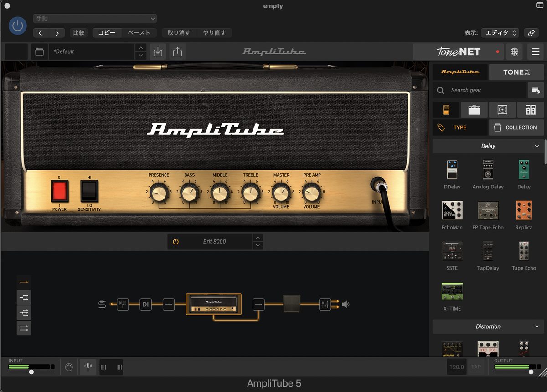Click the PRESENCE knob
Image resolution: width=547 pixels, height=392 pixels.
pyautogui.click(x=159, y=193)
